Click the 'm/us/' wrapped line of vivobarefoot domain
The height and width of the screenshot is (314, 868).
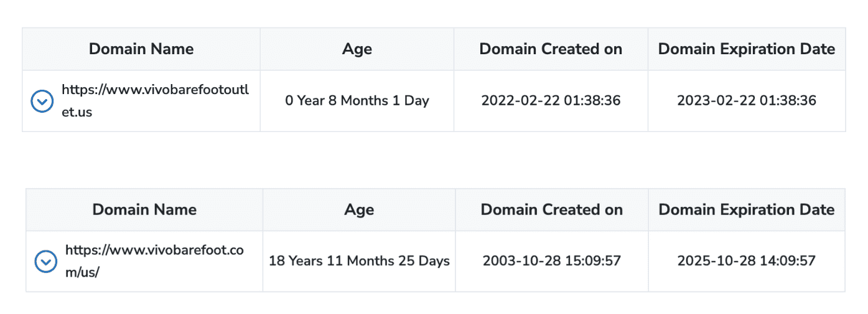point(82,273)
